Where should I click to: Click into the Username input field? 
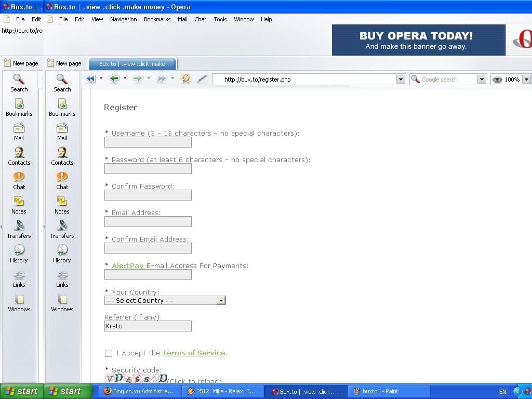tap(148, 142)
